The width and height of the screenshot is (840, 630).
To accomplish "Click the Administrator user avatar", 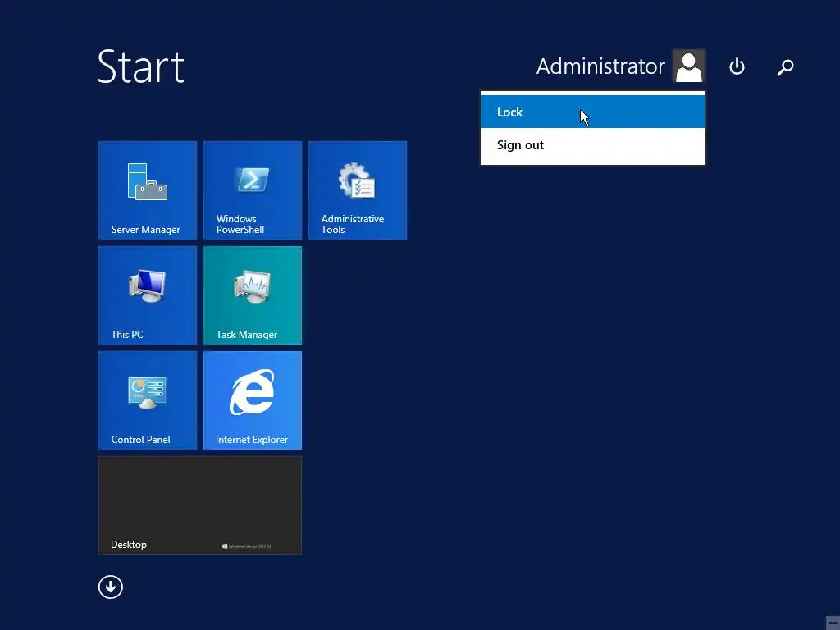I will point(689,66).
